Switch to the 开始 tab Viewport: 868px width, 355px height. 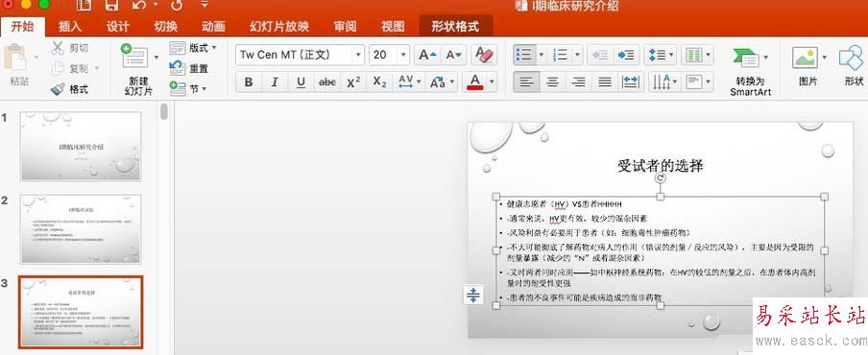[23, 27]
